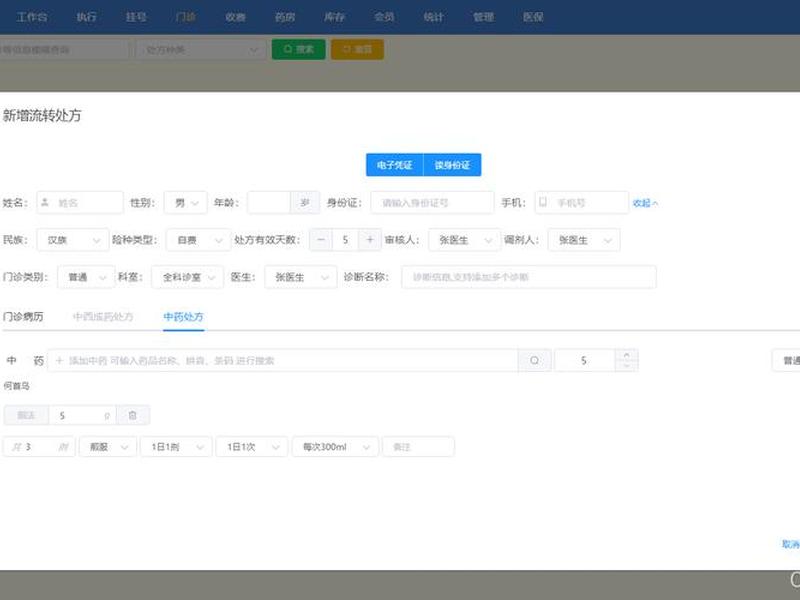Click the search magnifier icon beside herb input
Image resolution: width=800 pixels, height=600 pixels.
tap(534, 361)
